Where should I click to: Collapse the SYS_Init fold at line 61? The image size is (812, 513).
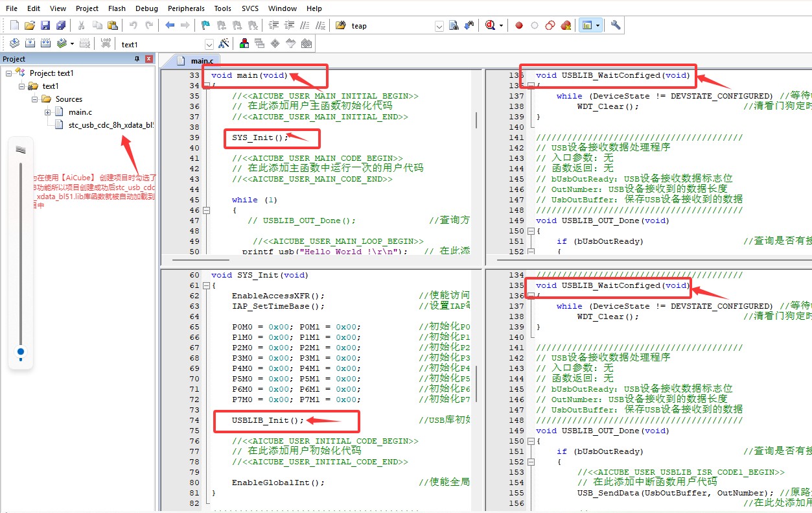tap(207, 285)
